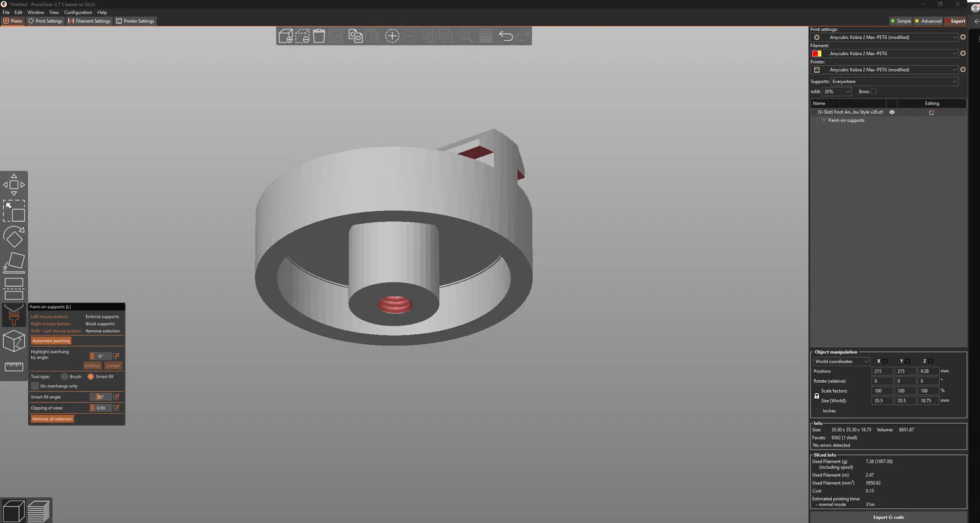Select the Measure ruler tool
The width and height of the screenshot is (980, 523).
14,366
